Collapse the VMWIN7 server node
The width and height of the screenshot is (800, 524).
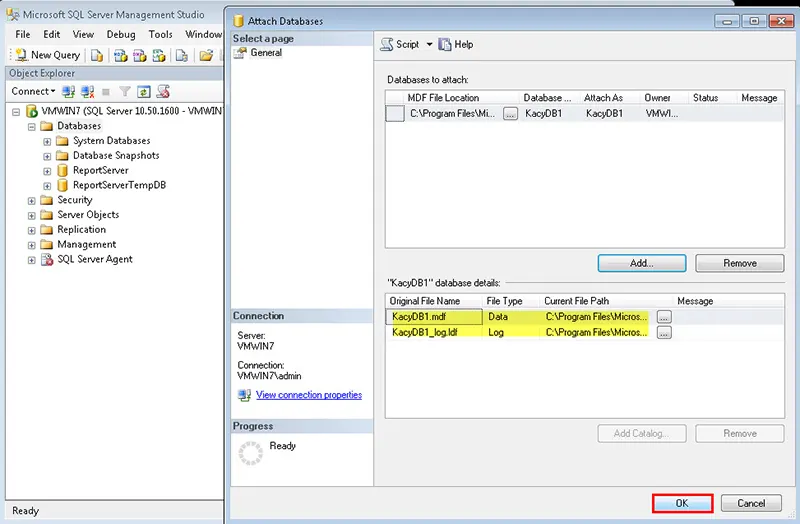pyautogui.click(x=16, y=111)
